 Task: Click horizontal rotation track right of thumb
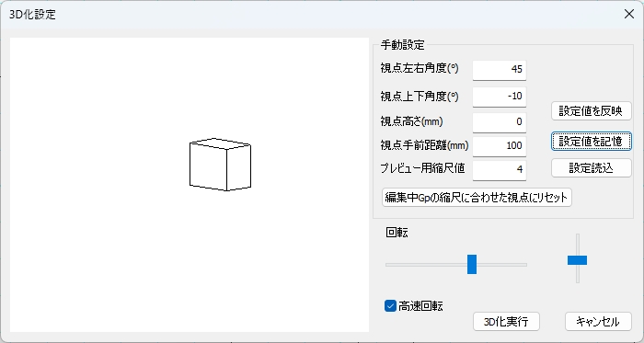(x=501, y=265)
